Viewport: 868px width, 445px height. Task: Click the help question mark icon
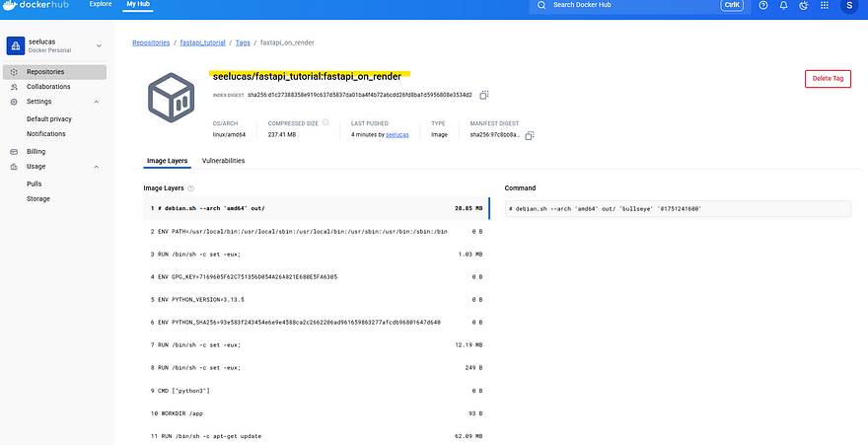pyautogui.click(x=764, y=6)
